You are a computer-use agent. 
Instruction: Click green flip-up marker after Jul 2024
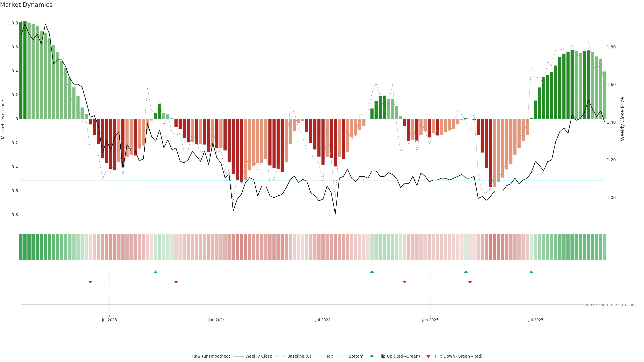coord(372,272)
